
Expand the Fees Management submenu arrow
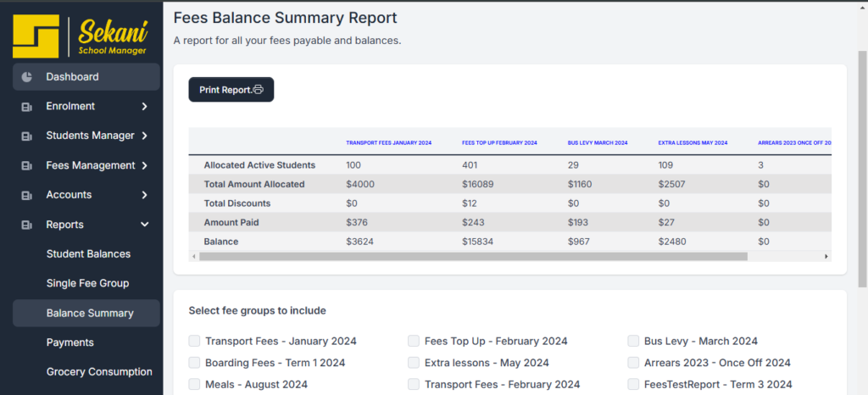tap(145, 166)
